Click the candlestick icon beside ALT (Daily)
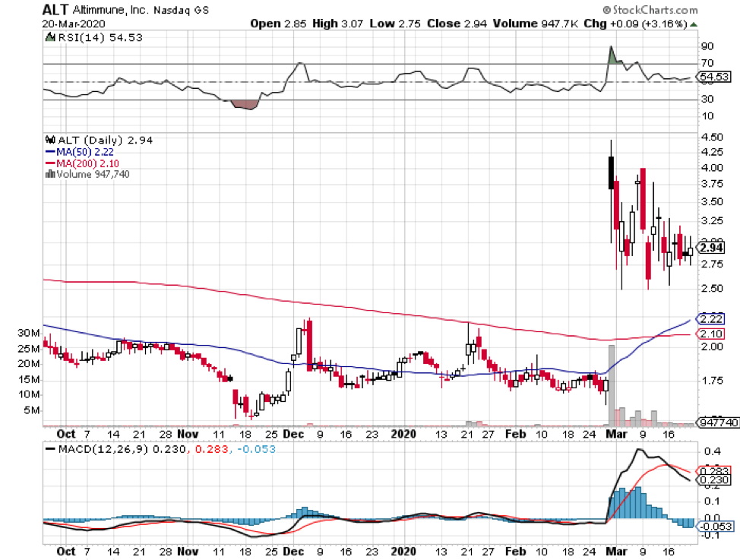740x560 pixels. (50, 140)
